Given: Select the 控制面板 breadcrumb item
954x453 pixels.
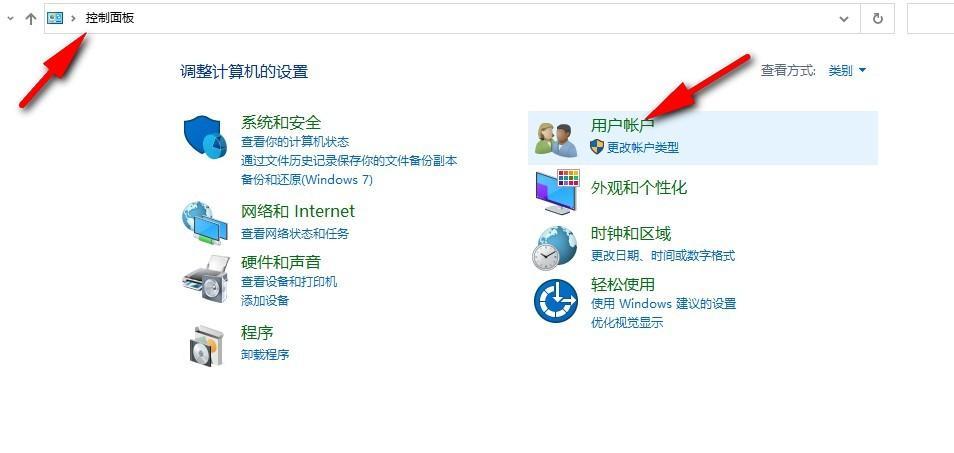Looking at the screenshot, I should pos(110,18).
